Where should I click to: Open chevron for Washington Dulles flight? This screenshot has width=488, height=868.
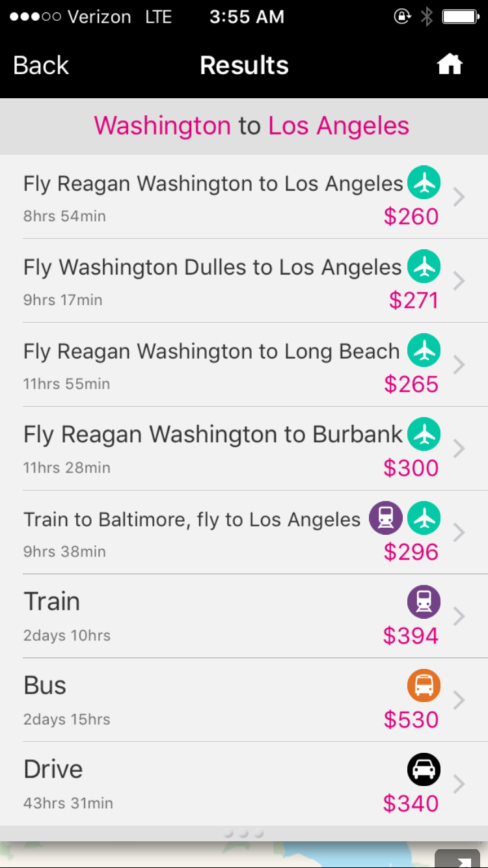pos(459,280)
